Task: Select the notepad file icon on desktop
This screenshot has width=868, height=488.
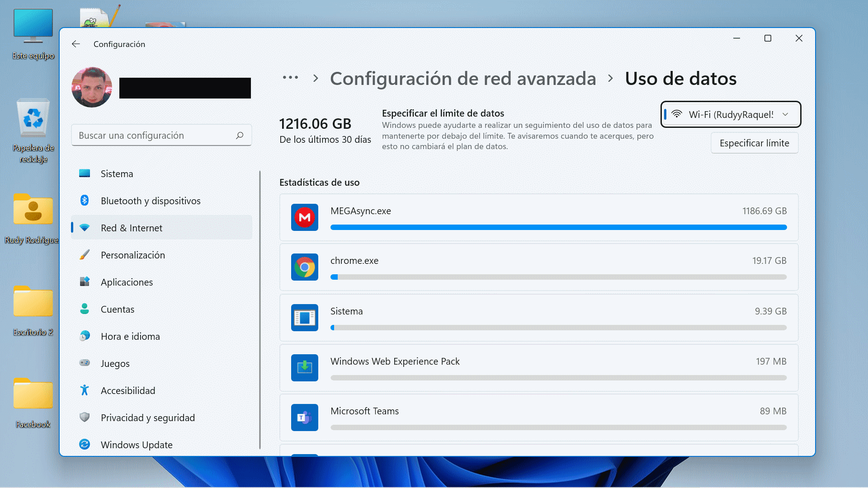Action: point(100,16)
